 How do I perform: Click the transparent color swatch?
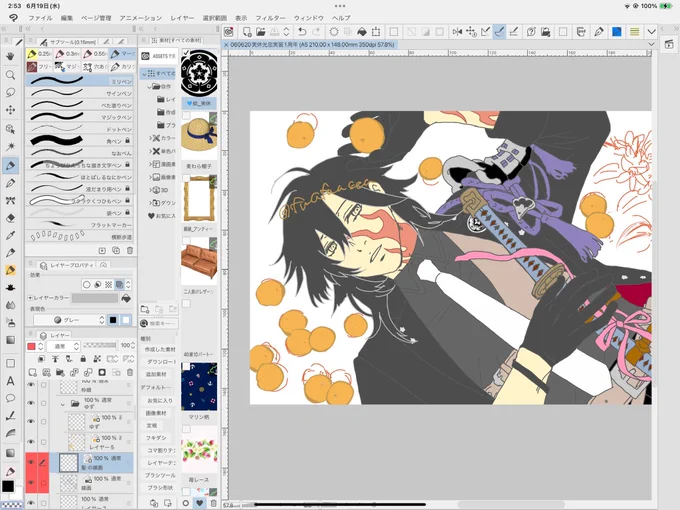click(11, 504)
